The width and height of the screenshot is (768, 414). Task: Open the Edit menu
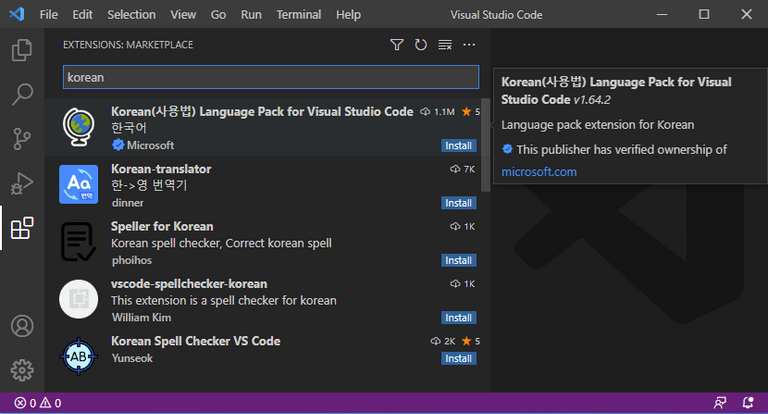pos(82,15)
